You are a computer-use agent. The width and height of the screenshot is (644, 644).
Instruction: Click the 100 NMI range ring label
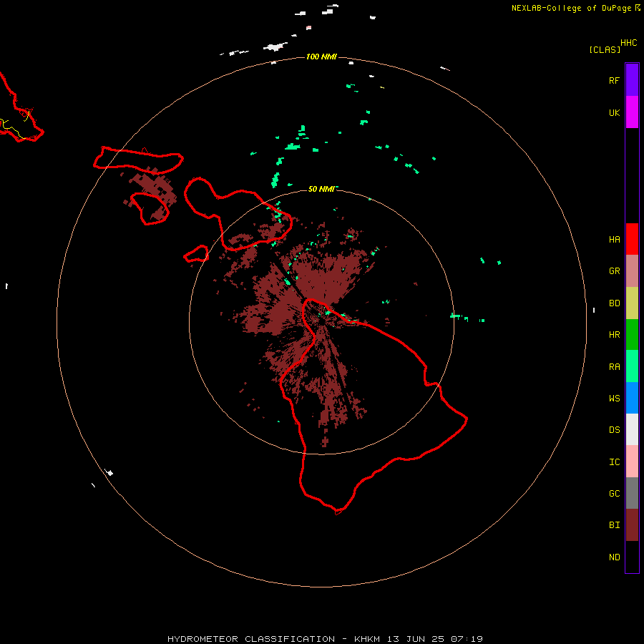tap(321, 57)
